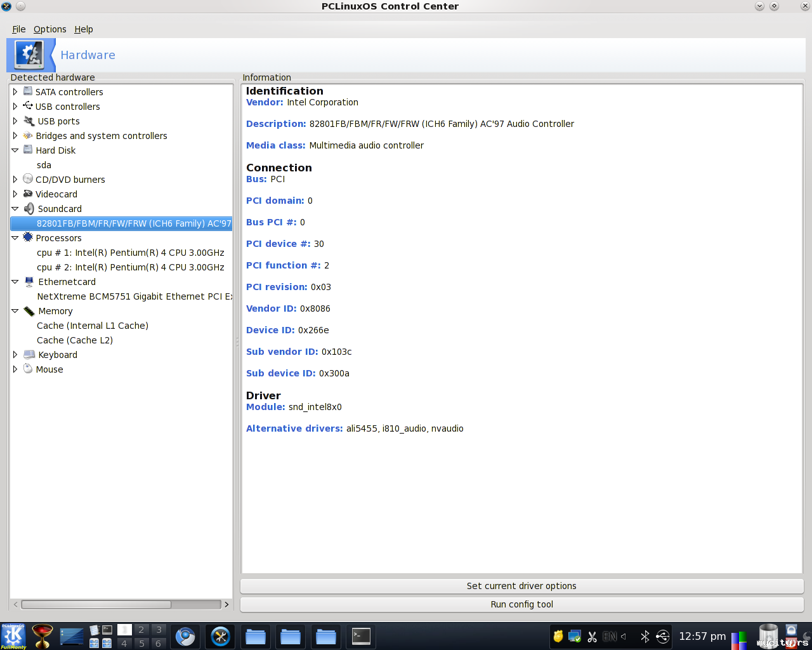This screenshot has height=650, width=812.
Task: Open the File menu
Action: click(19, 29)
